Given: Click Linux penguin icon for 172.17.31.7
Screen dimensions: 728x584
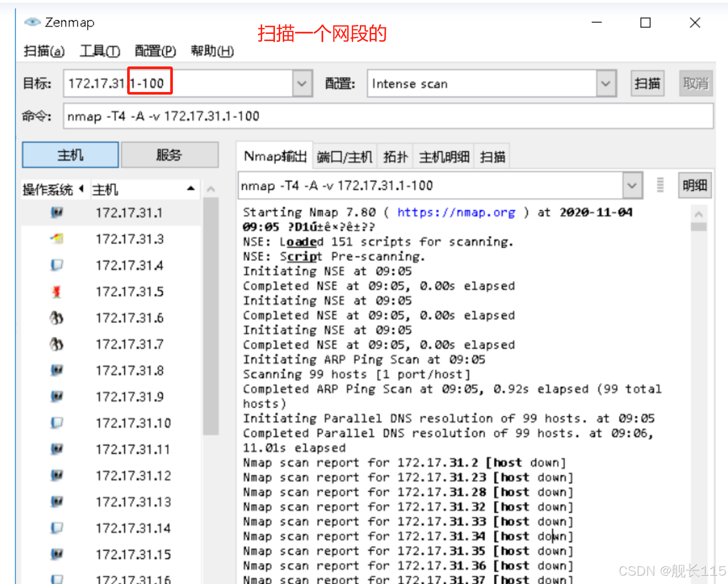Looking at the screenshot, I should coord(57,344).
